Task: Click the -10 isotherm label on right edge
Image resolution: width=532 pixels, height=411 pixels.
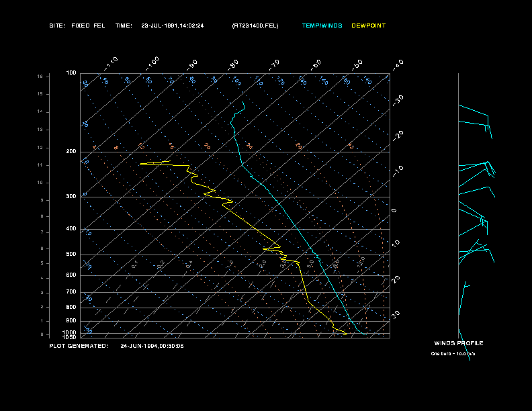Action: 398,171
